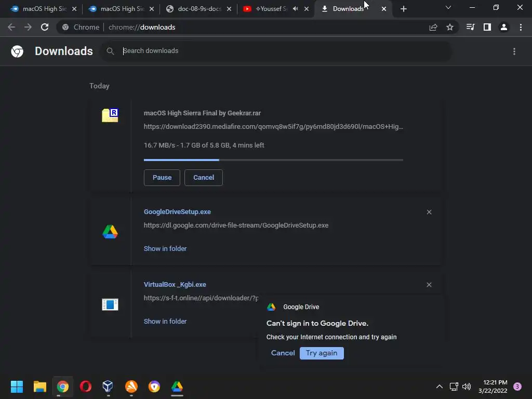Cancel the macOS High Sierra download

[204, 178]
